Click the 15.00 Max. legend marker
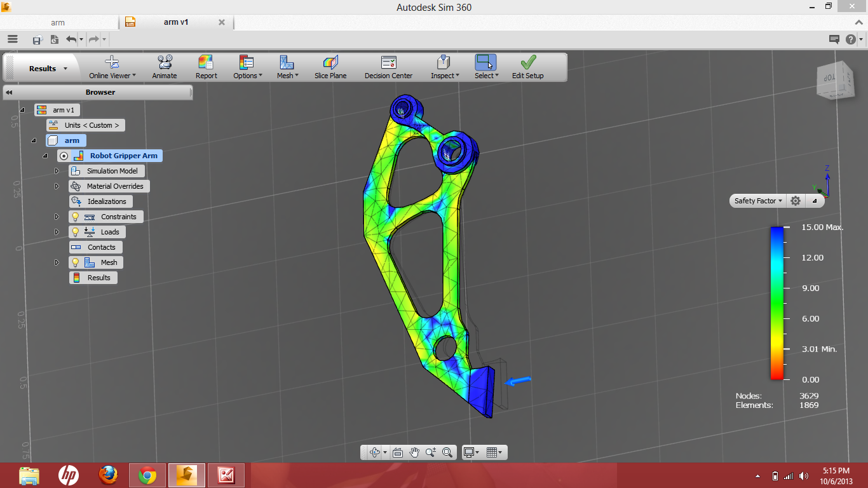Viewport: 868px width, 488px height. pyautogui.click(x=822, y=227)
